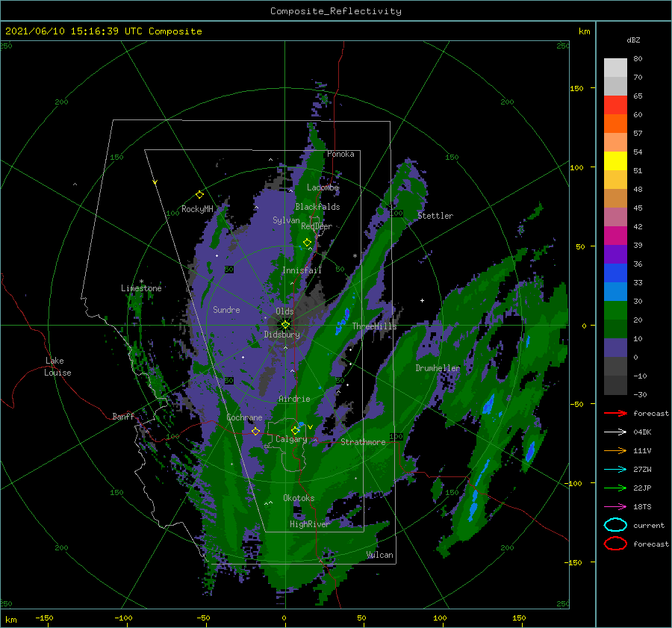
Task: Select the orange 111V arrow legend icon
Action: point(615,450)
